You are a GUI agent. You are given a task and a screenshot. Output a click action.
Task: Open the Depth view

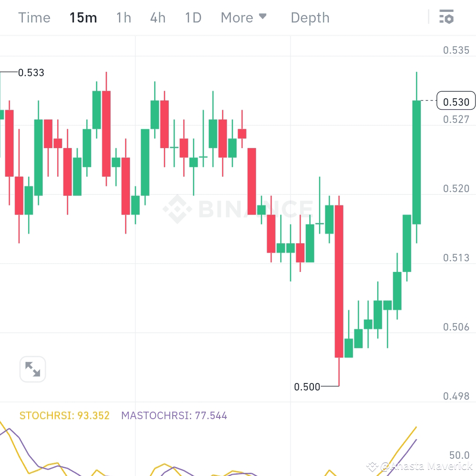[x=310, y=18]
